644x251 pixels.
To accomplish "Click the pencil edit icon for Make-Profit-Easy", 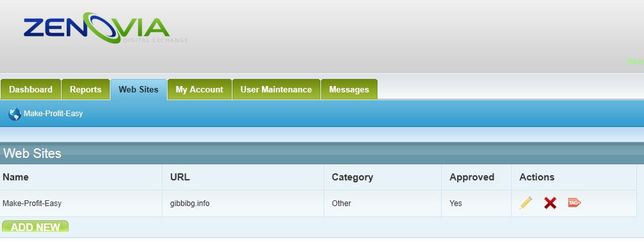I will (x=525, y=202).
